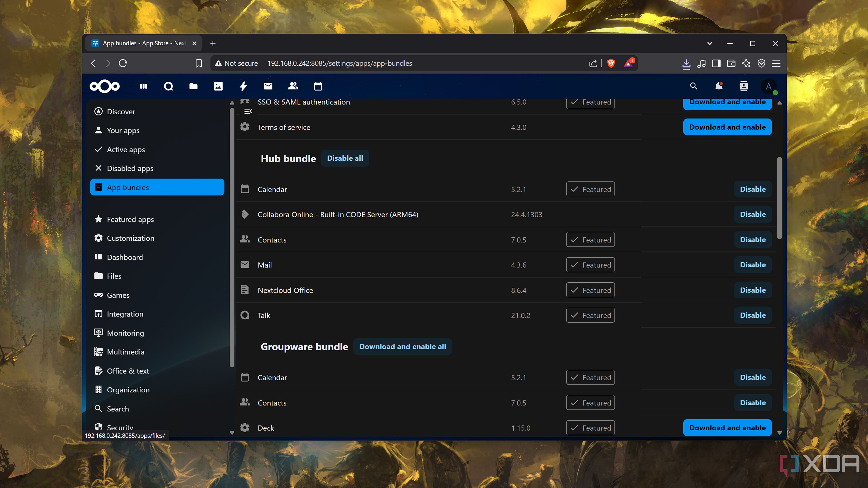Open Brave Shields lion icon
Viewport: 868px width, 488px height.
[611, 63]
